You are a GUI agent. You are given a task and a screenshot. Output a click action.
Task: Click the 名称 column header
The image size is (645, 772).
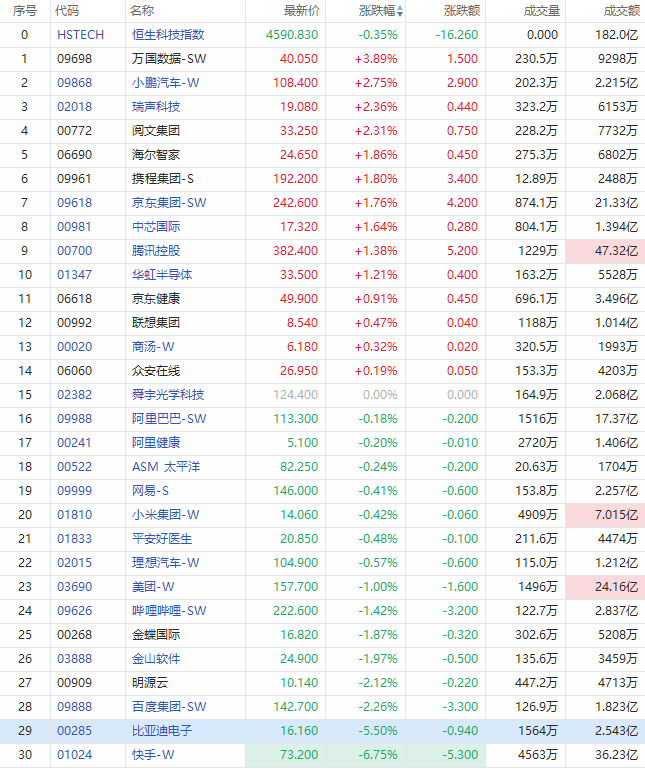pos(142,11)
